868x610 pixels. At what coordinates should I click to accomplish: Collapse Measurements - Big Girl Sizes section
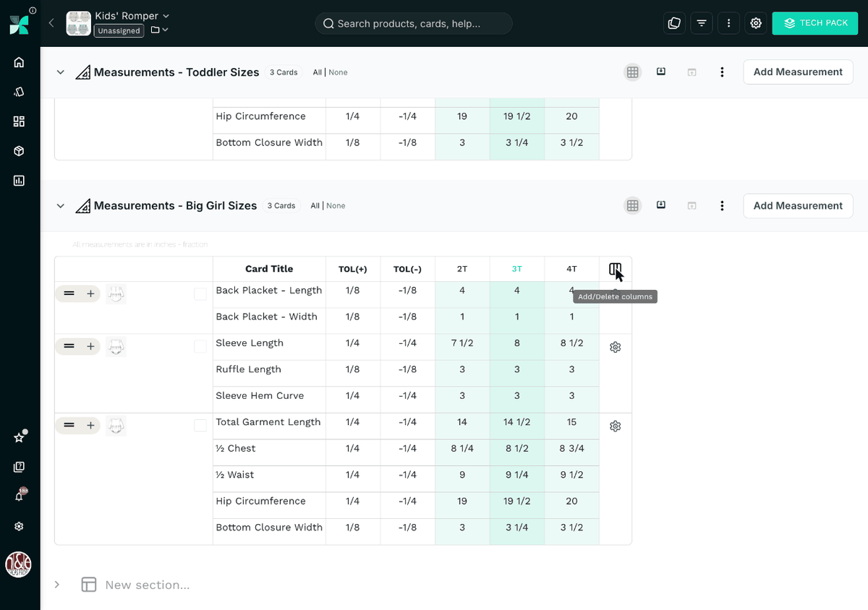[x=61, y=206]
